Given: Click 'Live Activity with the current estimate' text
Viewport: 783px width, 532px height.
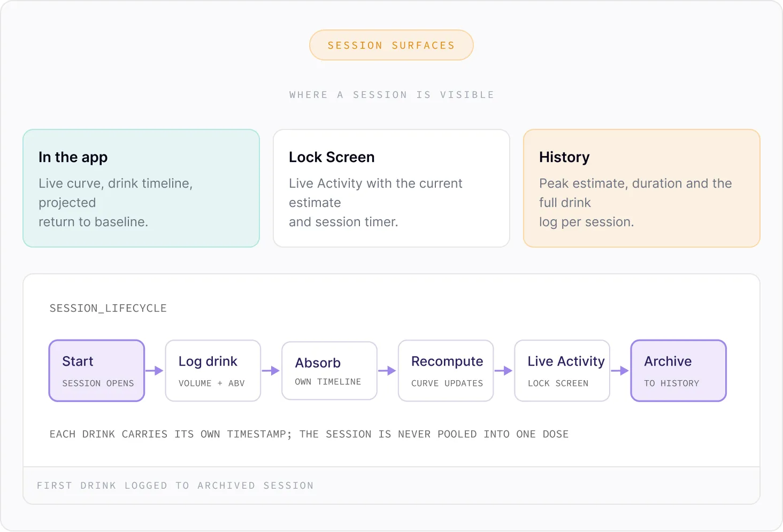Looking at the screenshot, I should point(375,203).
